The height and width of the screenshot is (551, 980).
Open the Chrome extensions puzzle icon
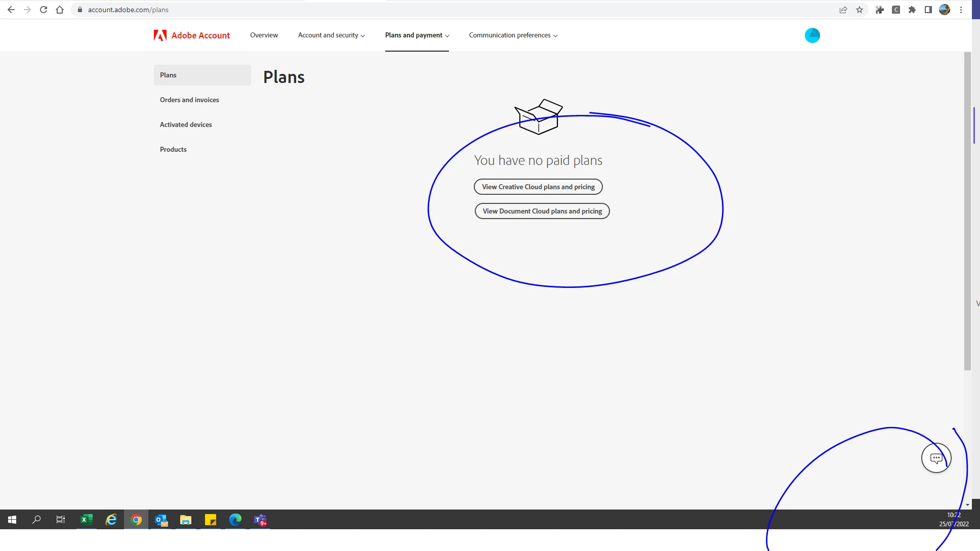912,10
